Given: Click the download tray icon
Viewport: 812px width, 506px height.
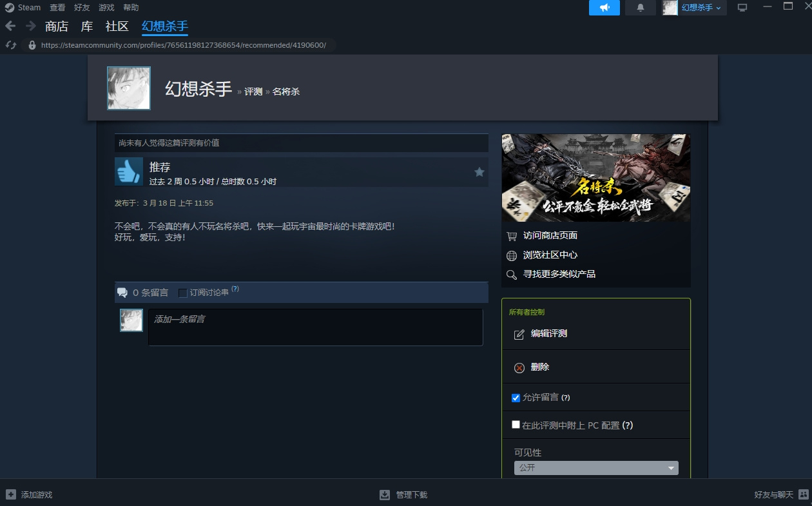Looking at the screenshot, I should [x=385, y=495].
